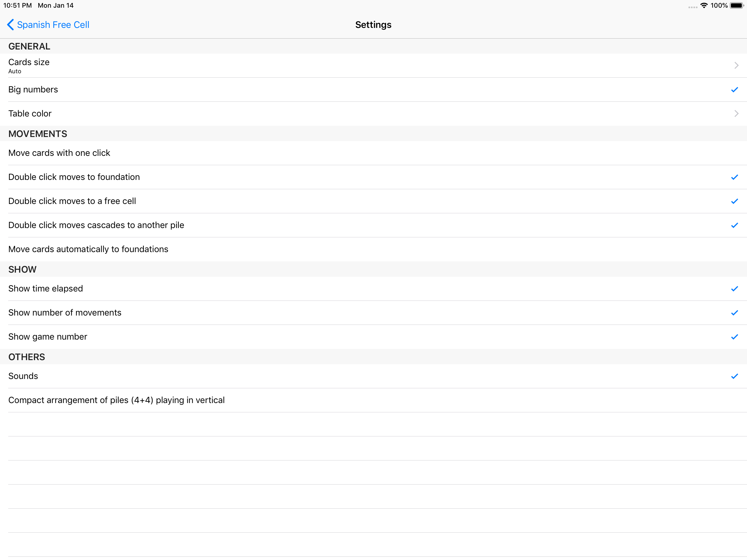Tap the status bar clock time
The width and height of the screenshot is (747, 560).
17,5
